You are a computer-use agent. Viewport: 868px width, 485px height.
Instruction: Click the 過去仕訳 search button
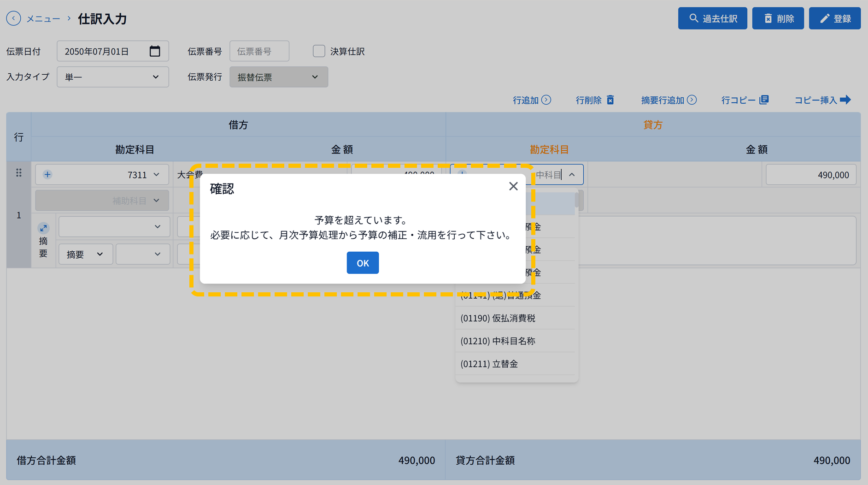click(712, 18)
